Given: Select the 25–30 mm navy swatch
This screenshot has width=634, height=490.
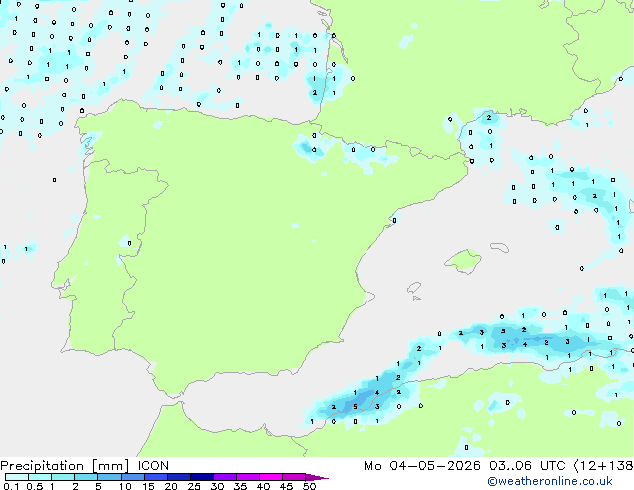Looking at the screenshot, I should pos(202,477).
